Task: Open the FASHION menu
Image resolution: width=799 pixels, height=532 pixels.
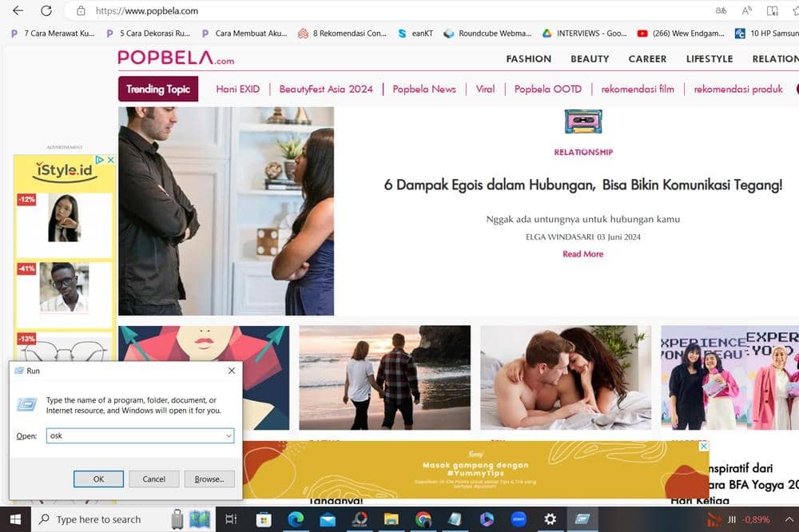Action: (x=528, y=59)
